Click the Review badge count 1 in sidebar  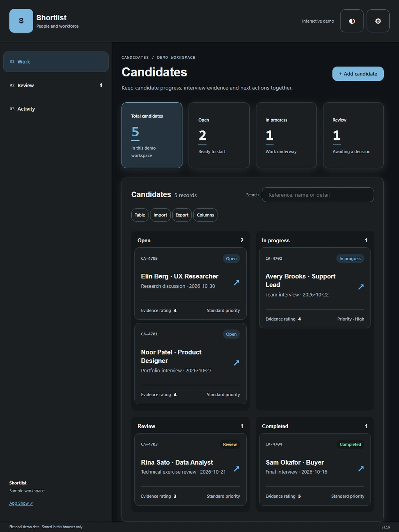click(x=101, y=85)
